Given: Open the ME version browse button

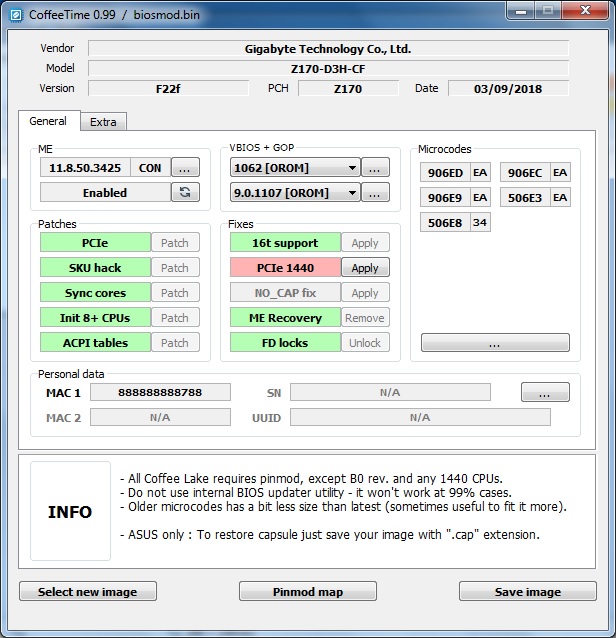Looking at the screenshot, I should point(185,167).
